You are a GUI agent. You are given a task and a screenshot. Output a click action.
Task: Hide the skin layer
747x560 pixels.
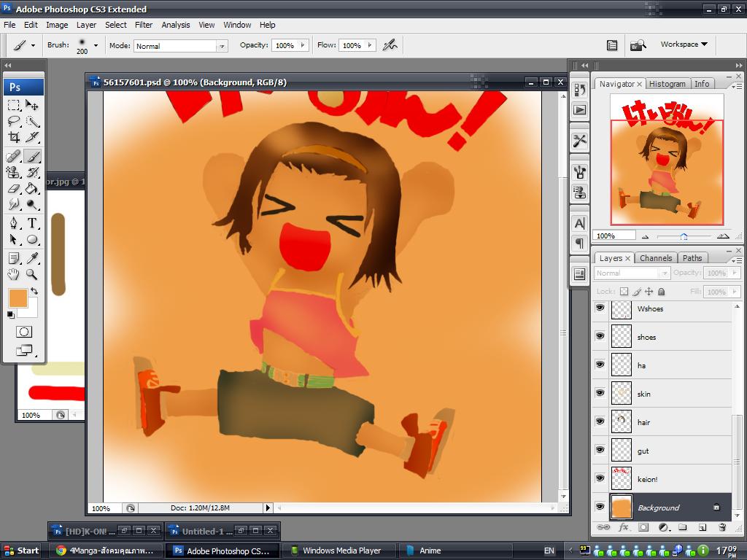pos(600,393)
